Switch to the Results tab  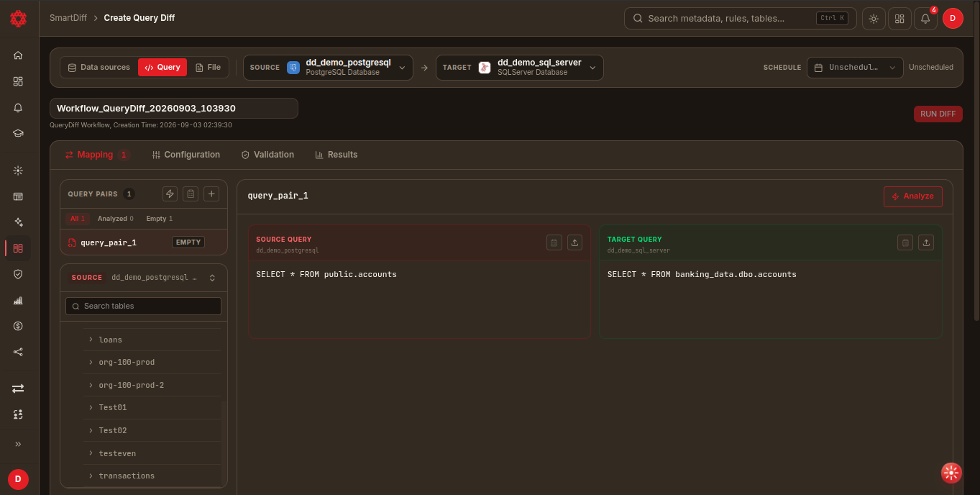click(x=336, y=155)
